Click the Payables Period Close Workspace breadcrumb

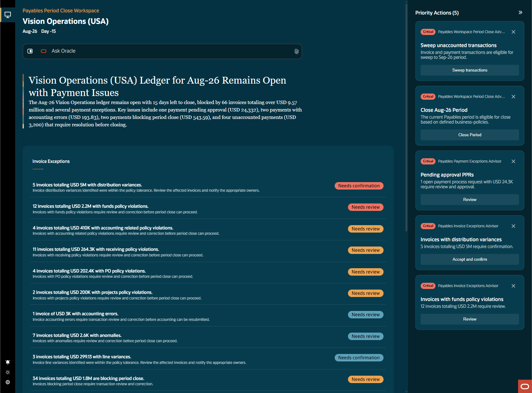coord(61,11)
